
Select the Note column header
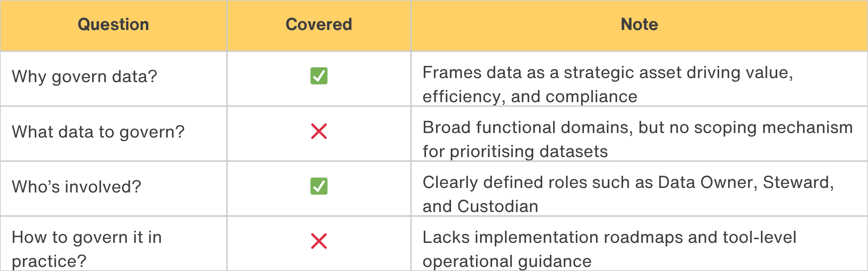point(639,25)
